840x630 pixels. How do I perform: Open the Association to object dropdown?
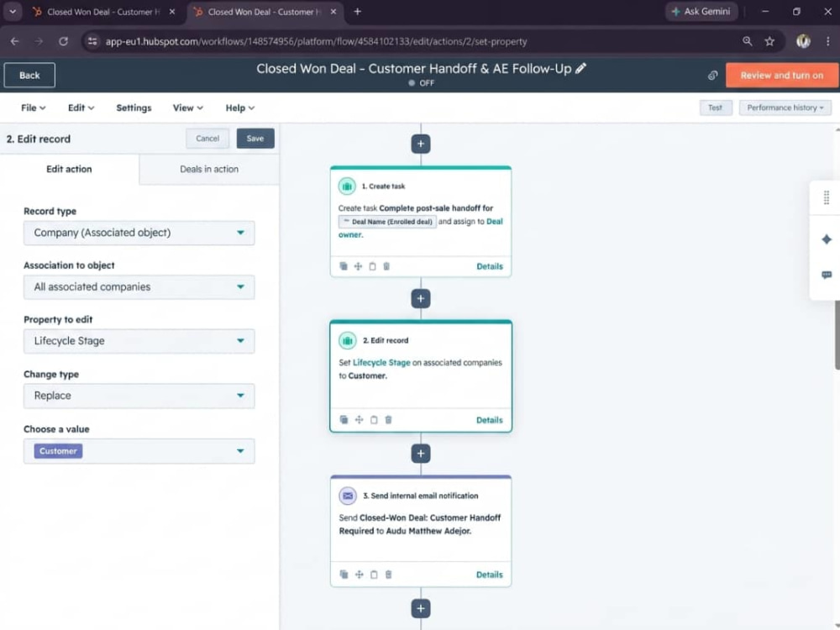[x=139, y=286]
